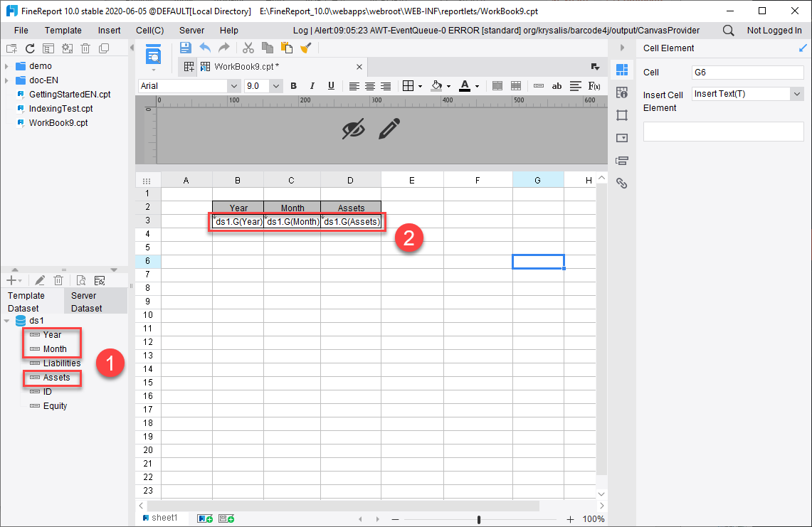Click the Save template icon
The width and height of the screenshot is (812, 527).
coord(186,48)
